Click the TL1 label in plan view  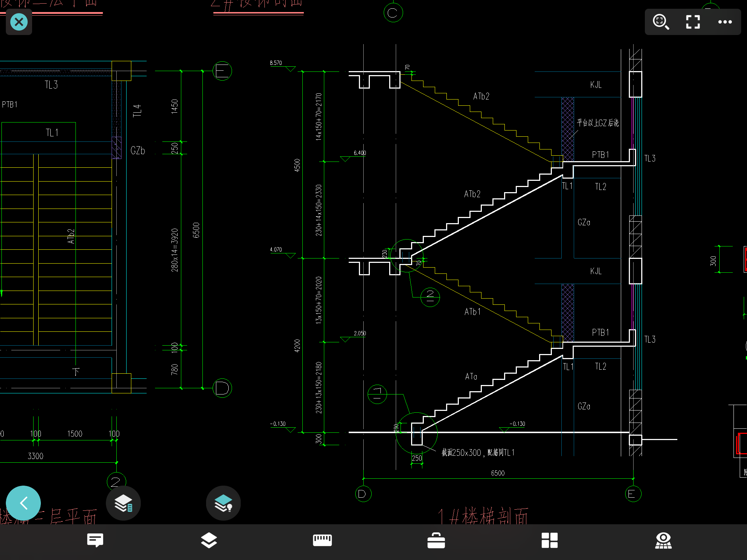[52, 132]
